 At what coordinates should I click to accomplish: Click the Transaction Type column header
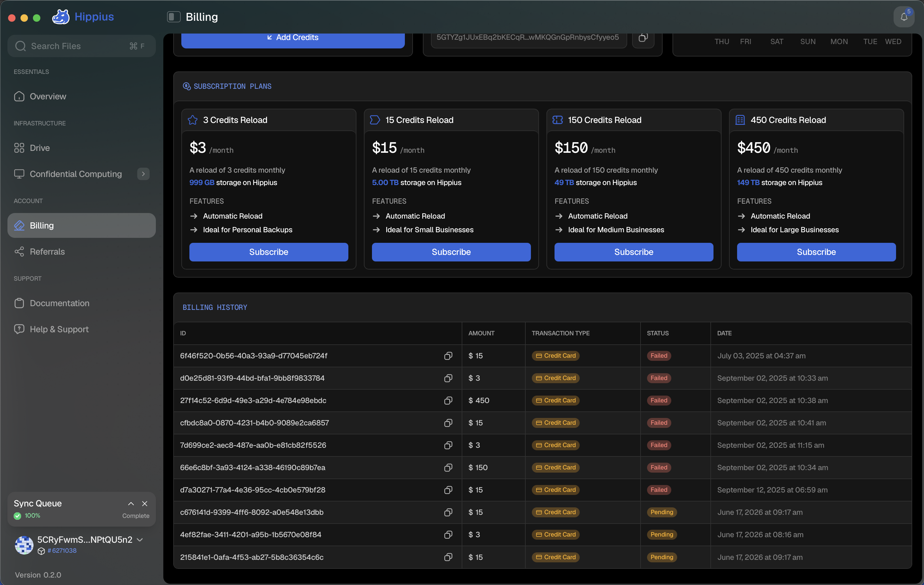click(x=561, y=333)
